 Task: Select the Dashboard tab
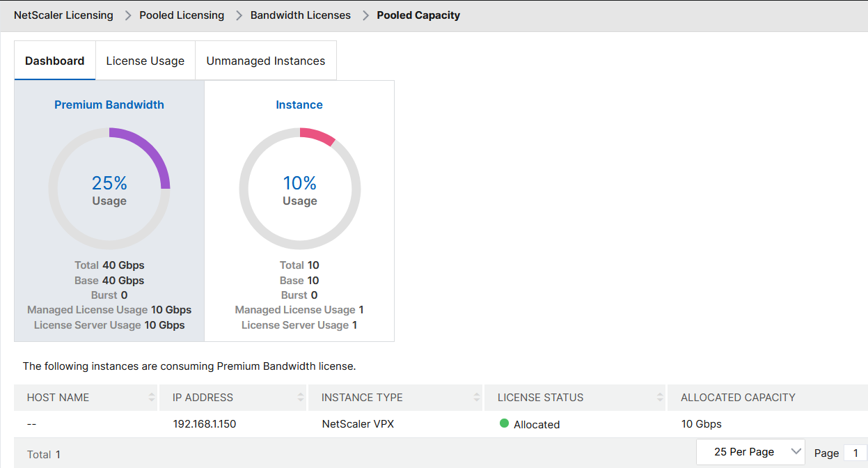[54, 61]
